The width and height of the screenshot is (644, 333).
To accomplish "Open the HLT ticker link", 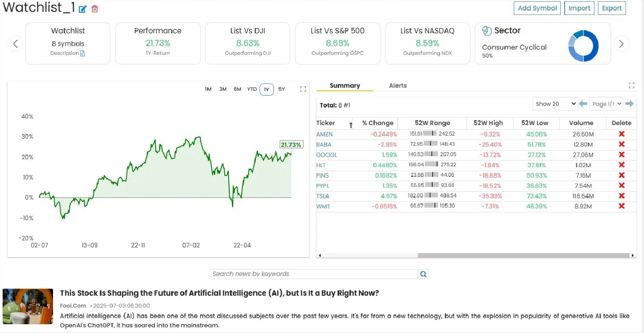I will 321,165.
